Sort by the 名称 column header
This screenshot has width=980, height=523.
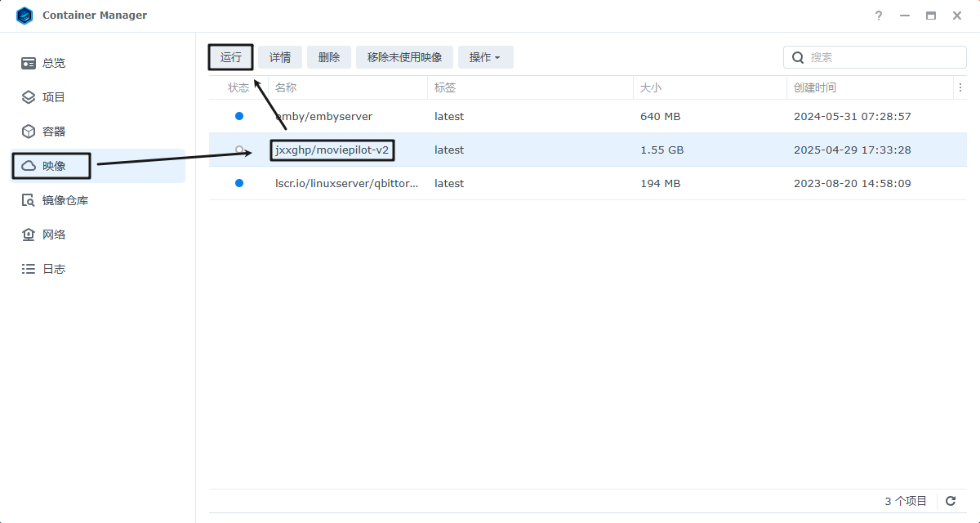[348, 87]
